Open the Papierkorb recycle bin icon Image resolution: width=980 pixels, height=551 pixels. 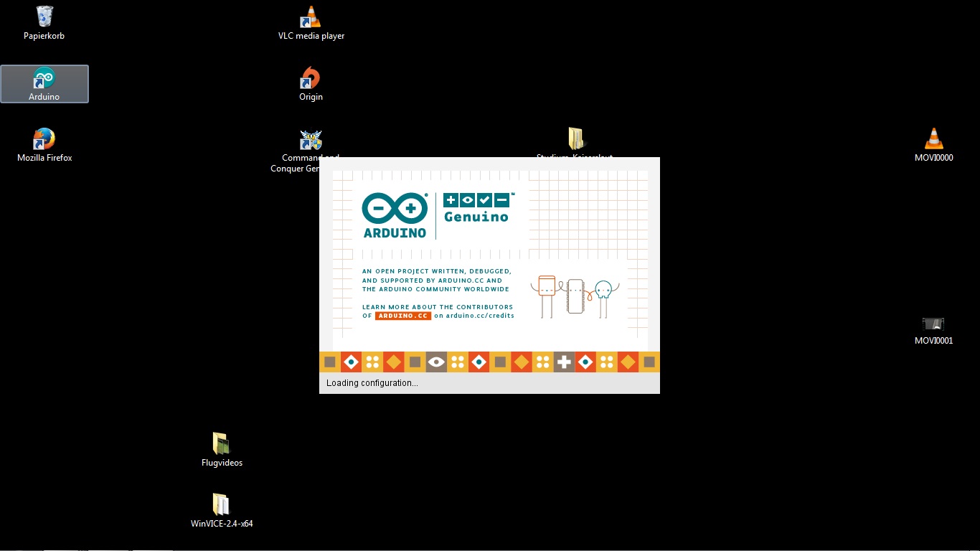44,23
